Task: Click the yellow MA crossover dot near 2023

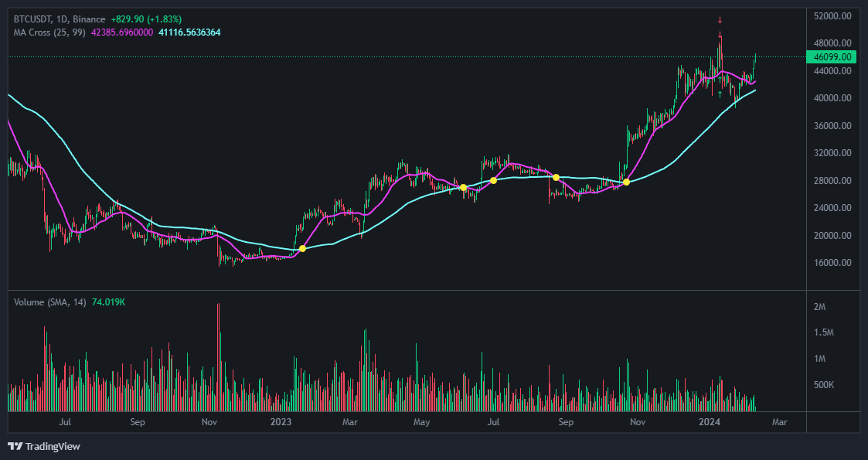Action: 303,248
